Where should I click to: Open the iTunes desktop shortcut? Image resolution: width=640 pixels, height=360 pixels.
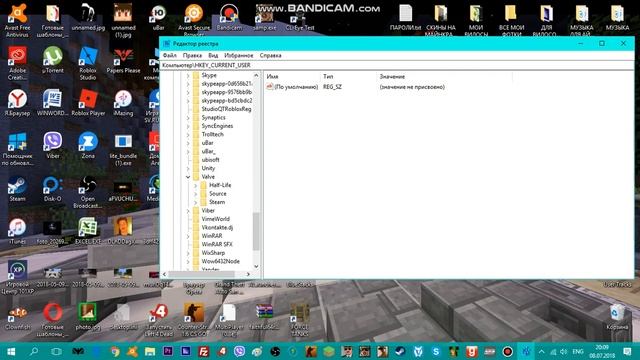click(17, 231)
